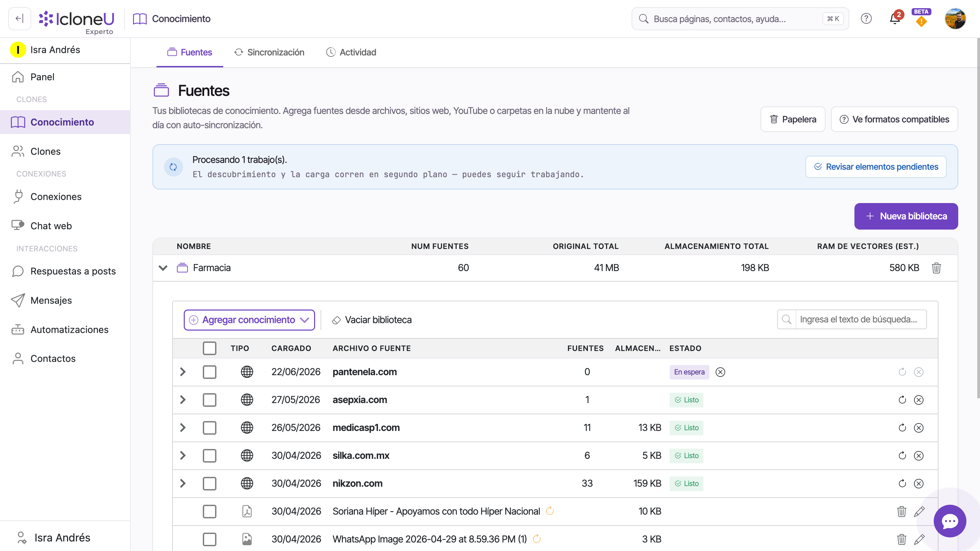The width and height of the screenshot is (980, 551).
Task: Expand the silka.com.mx row
Action: (183, 455)
